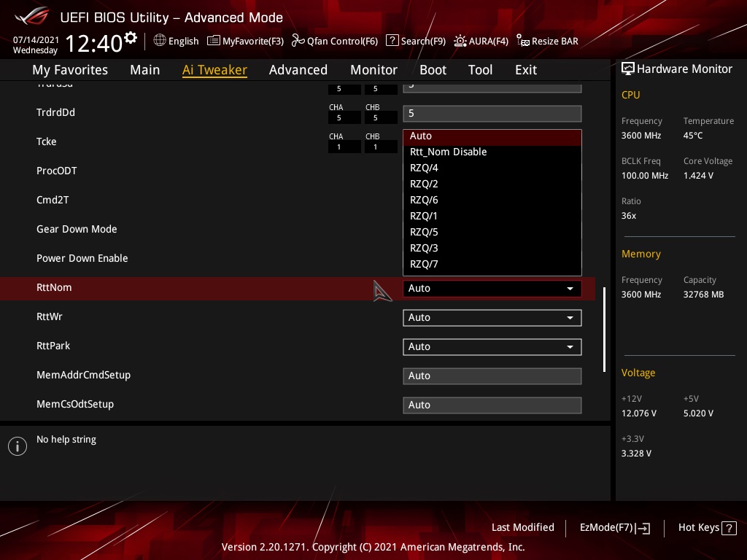The width and height of the screenshot is (747, 560).
Task: Open Search(F9) question icon
Action: 392,40
